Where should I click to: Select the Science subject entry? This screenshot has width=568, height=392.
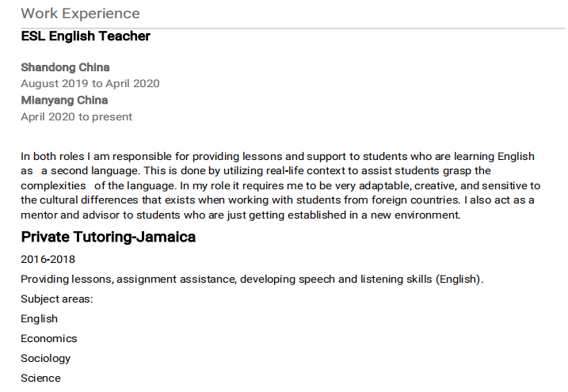click(40, 378)
